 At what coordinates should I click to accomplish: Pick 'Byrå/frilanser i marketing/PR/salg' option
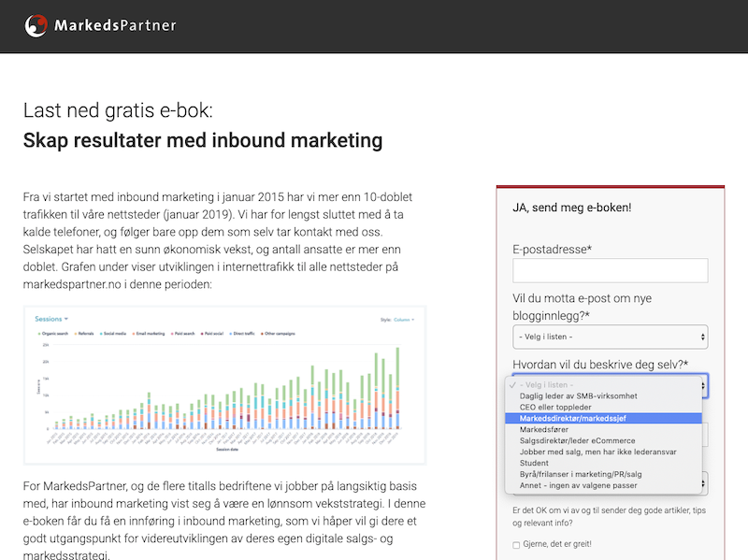click(x=603, y=474)
